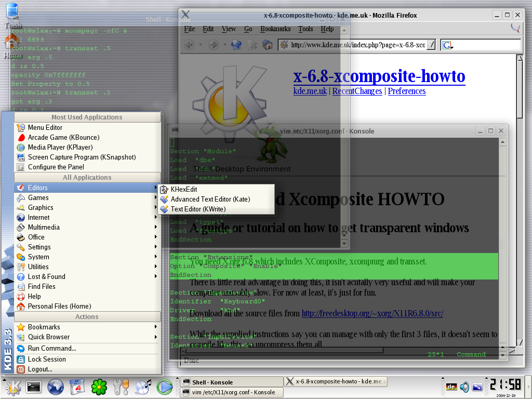Viewport: 532px width, 399px height.
Task: Switch to Shell - Konsole taskbar entry
Action: 232,382
